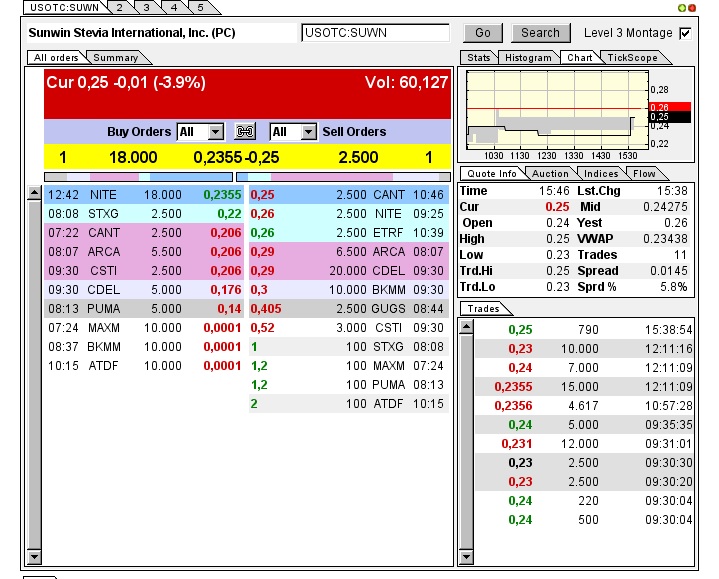This screenshot has height=579, width=719.
Task: Select the Indices tab
Action: tap(601, 174)
